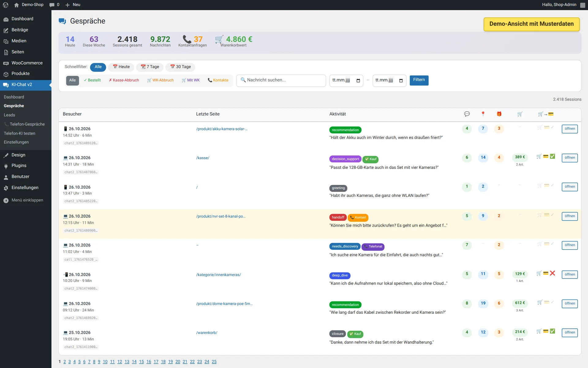Screen dimensions: 588x368
Task: Filter by Bestellt status
Action: pyautogui.click(x=92, y=80)
